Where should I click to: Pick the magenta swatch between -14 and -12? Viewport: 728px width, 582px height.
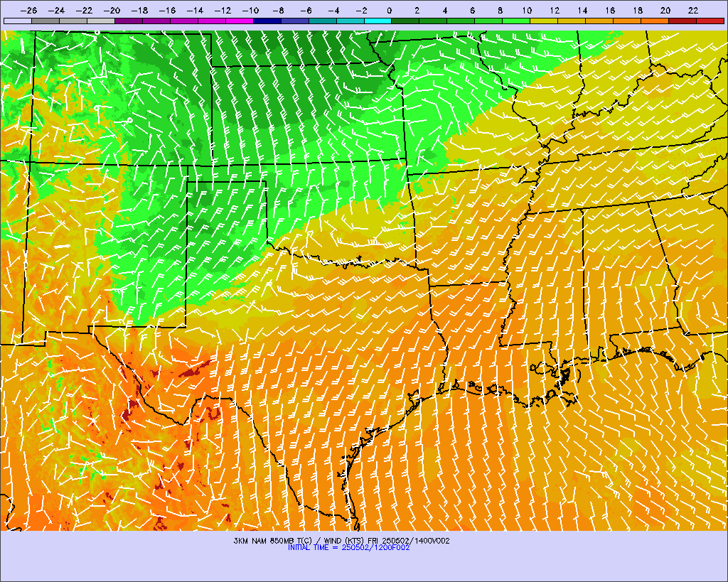tap(212, 21)
